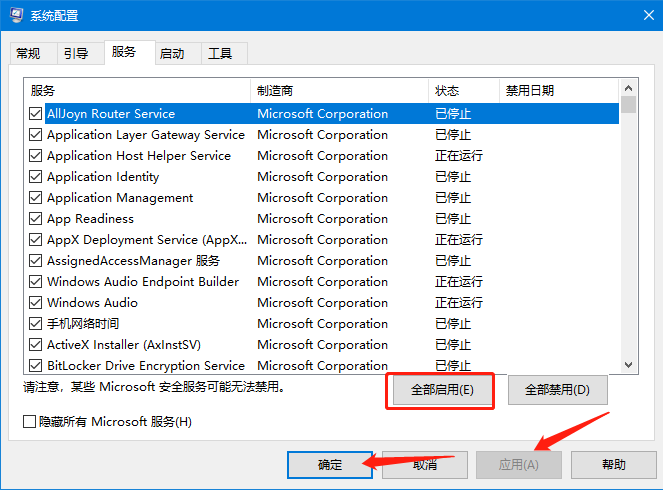Image resolution: width=663 pixels, height=490 pixels.
Task: Toggle the Windows Audio service checkbox
Action: tap(36, 303)
